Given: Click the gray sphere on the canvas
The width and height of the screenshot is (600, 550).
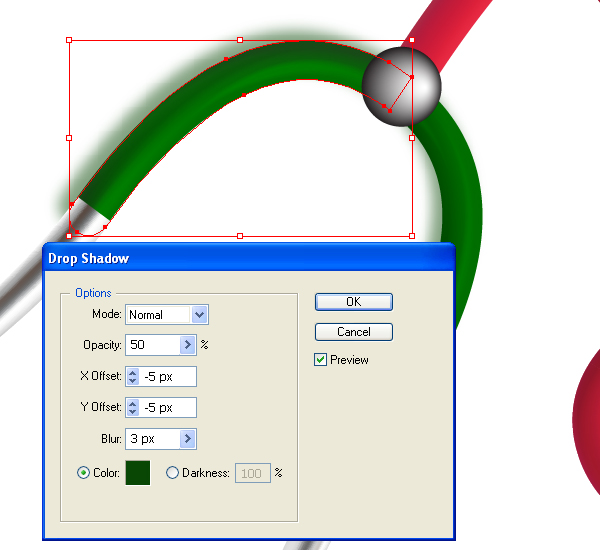Looking at the screenshot, I should click(x=401, y=87).
